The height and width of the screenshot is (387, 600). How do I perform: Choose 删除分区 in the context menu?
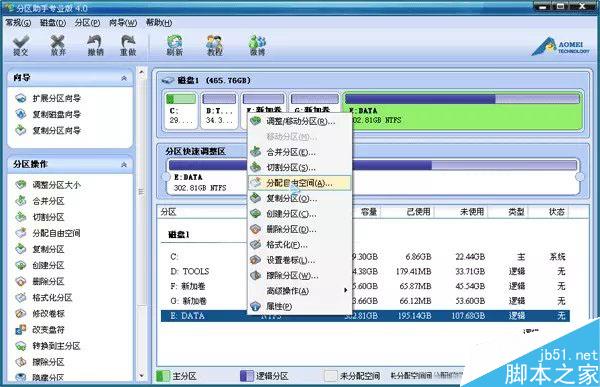coord(299,229)
